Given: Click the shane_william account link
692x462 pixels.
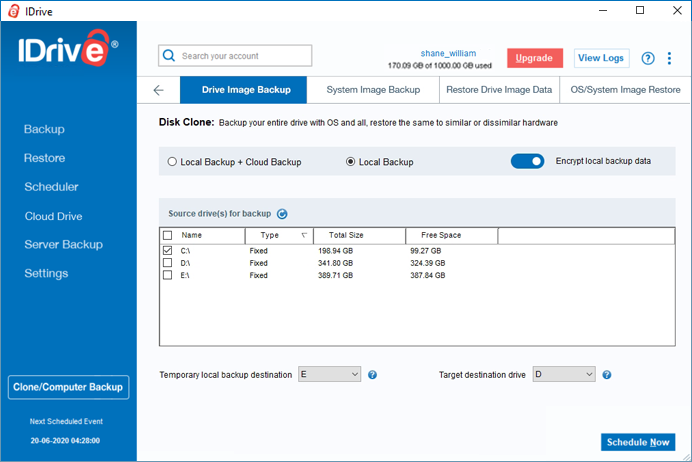Looking at the screenshot, I should pos(448,53).
